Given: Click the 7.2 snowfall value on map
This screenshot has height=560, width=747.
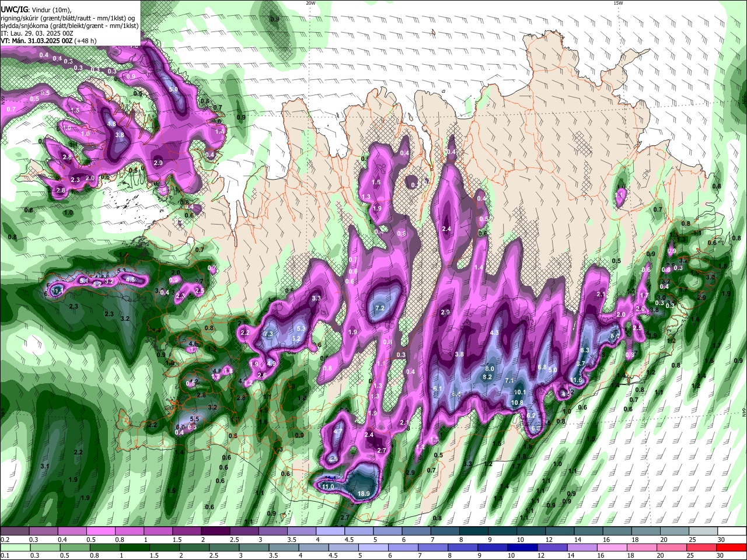Looking at the screenshot, I should coord(380,308).
